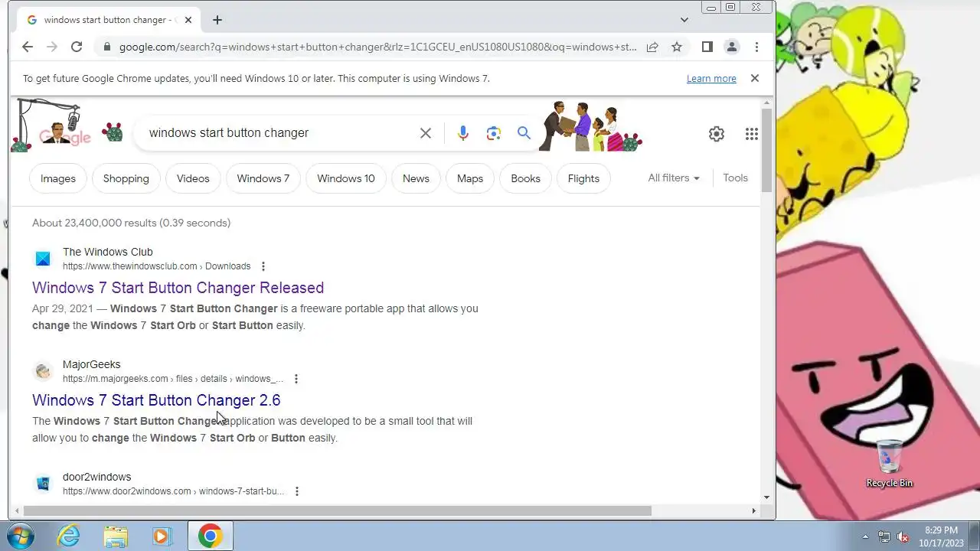Search by image with the Google Lens icon
Viewport: 980px width, 551px height.
pyautogui.click(x=494, y=133)
